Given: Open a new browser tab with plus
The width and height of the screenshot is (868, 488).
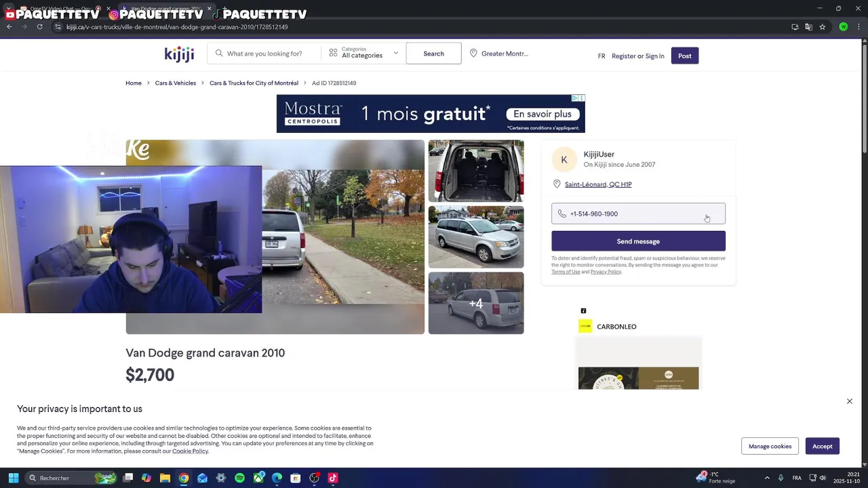Looking at the screenshot, I should (x=224, y=9).
